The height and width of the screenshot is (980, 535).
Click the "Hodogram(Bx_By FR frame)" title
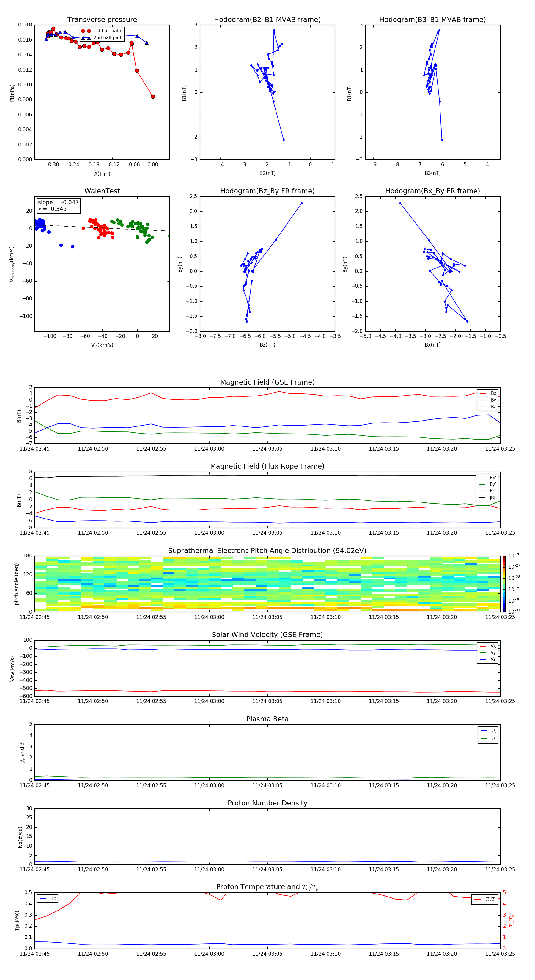[x=432, y=191]
